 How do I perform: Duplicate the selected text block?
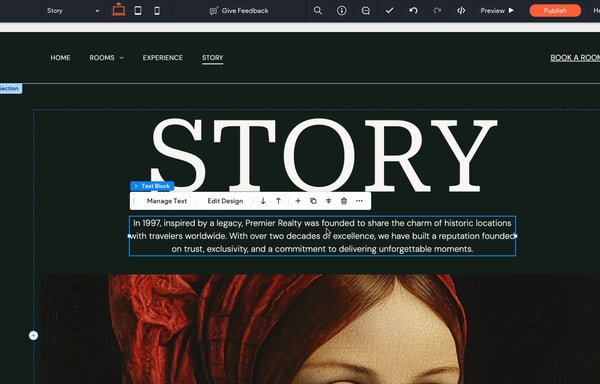(313, 201)
